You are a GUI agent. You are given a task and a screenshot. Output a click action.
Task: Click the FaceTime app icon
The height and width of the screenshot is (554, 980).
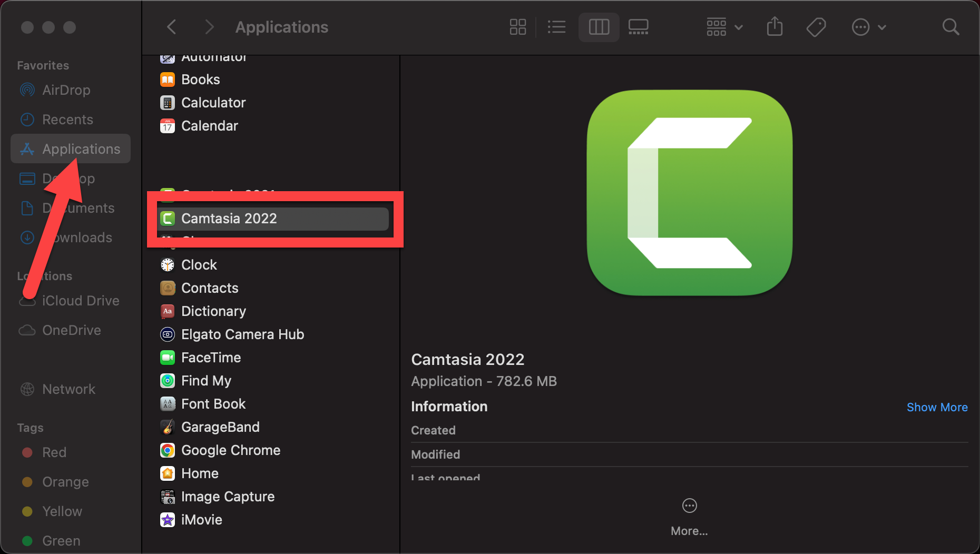coord(168,358)
